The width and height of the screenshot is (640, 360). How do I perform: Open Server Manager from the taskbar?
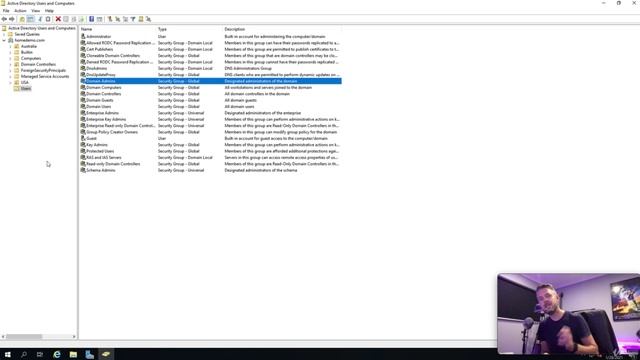coord(89,354)
